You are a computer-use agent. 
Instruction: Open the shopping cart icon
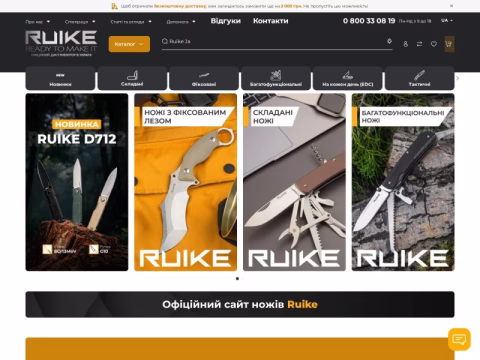click(x=449, y=44)
